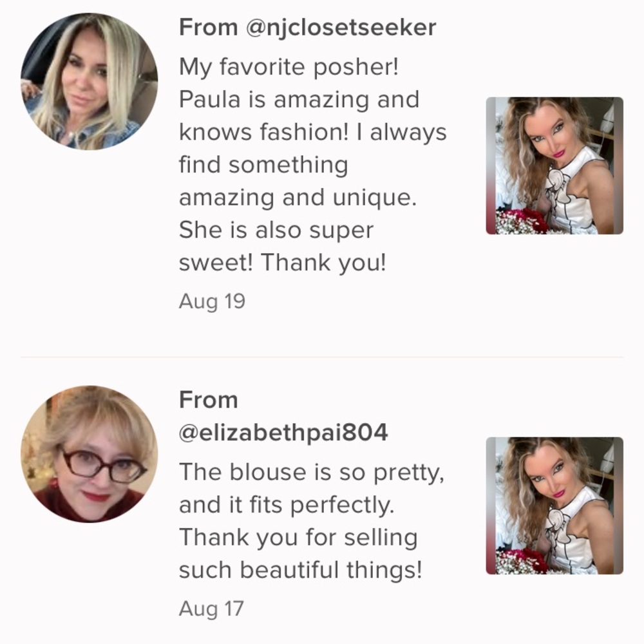Open njclosetseeker's round profile photo
This screenshot has height=644, width=644.
[x=89, y=81]
